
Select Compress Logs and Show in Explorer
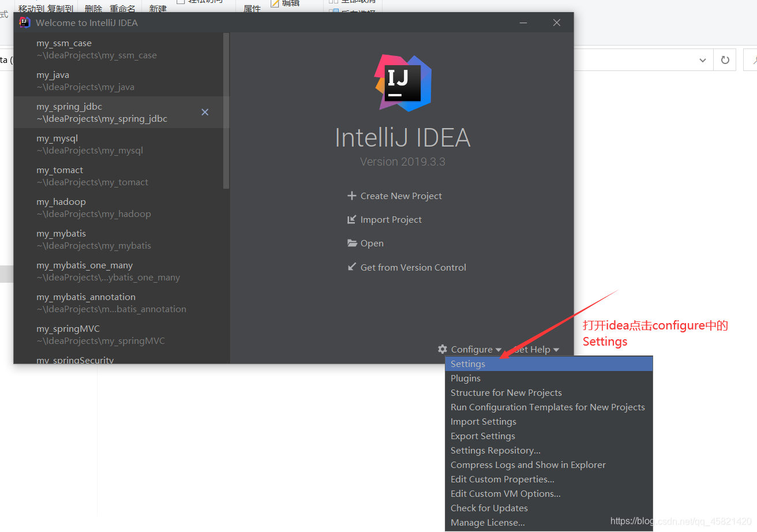pyautogui.click(x=549, y=464)
